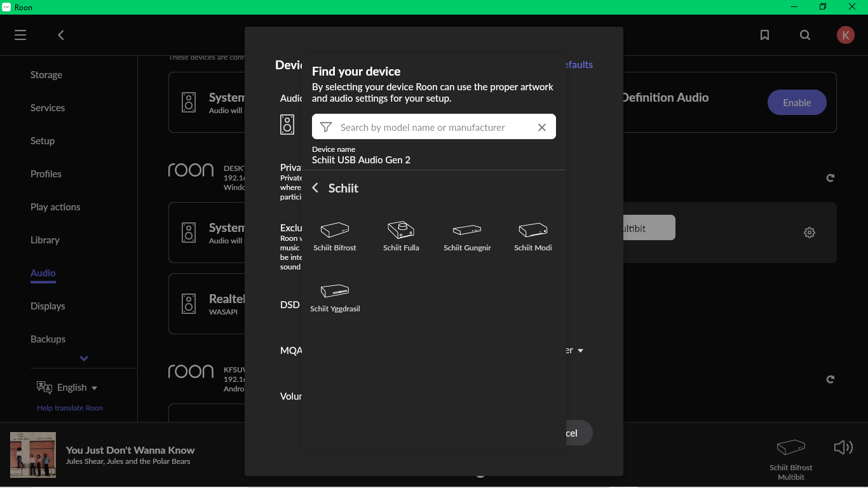Go back from the Schiit manufacturer list

315,188
